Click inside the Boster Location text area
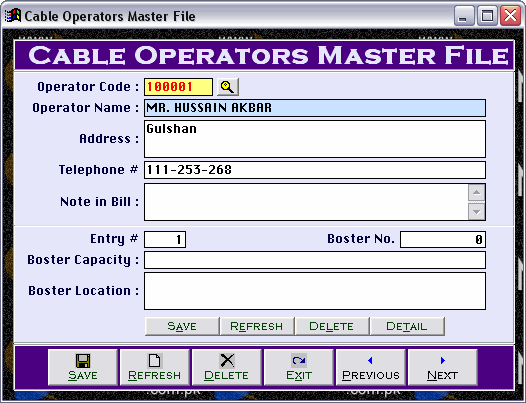The height and width of the screenshot is (403, 526). (315, 291)
